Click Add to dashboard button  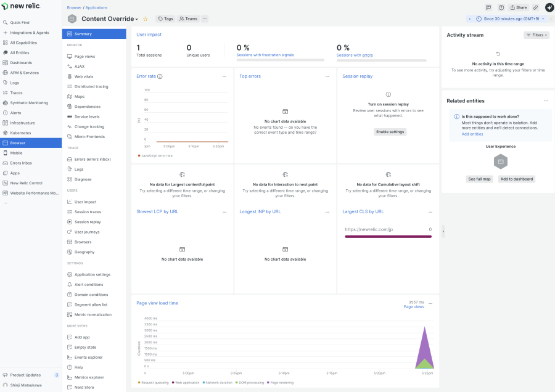(516, 179)
